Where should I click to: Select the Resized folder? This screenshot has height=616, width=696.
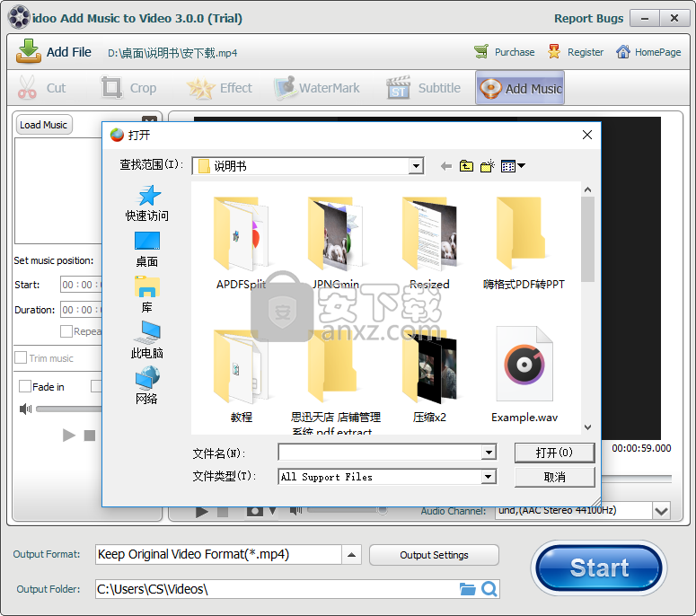pos(429,242)
